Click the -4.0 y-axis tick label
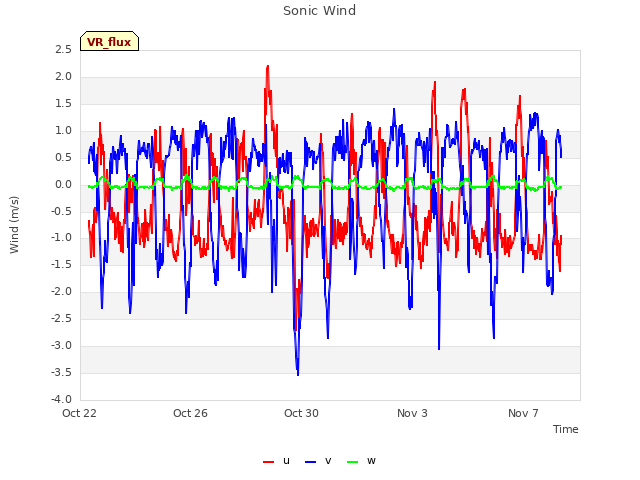The width and height of the screenshot is (640, 480). click(62, 399)
